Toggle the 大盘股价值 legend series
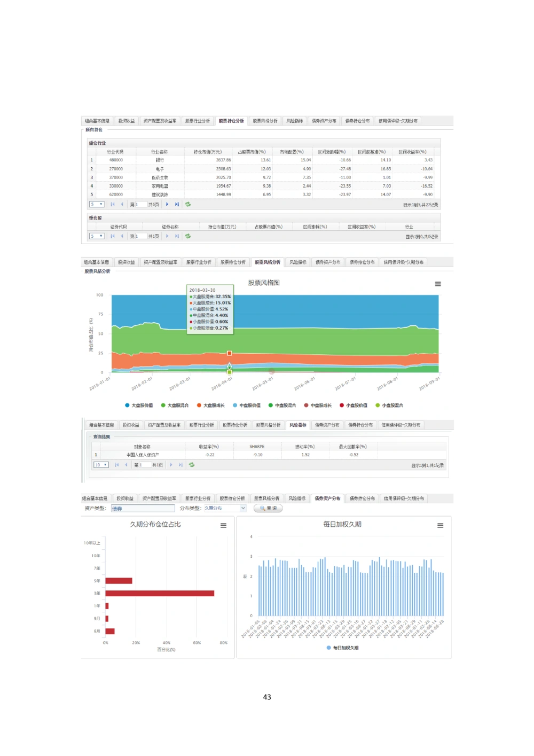534x756 pixels. (139, 406)
